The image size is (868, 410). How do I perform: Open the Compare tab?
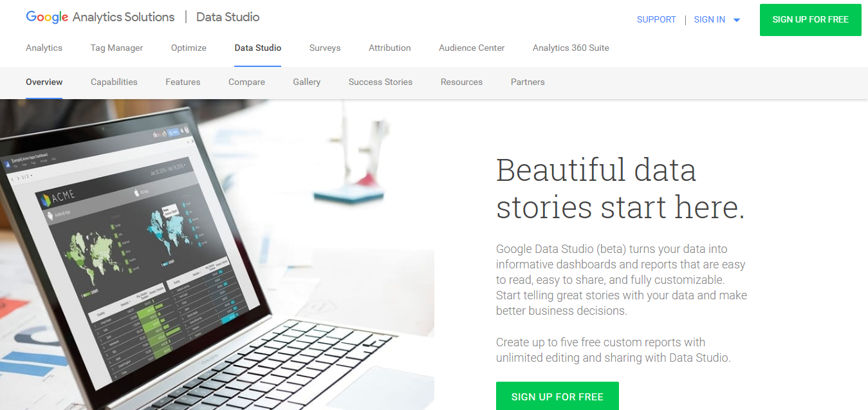(246, 82)
